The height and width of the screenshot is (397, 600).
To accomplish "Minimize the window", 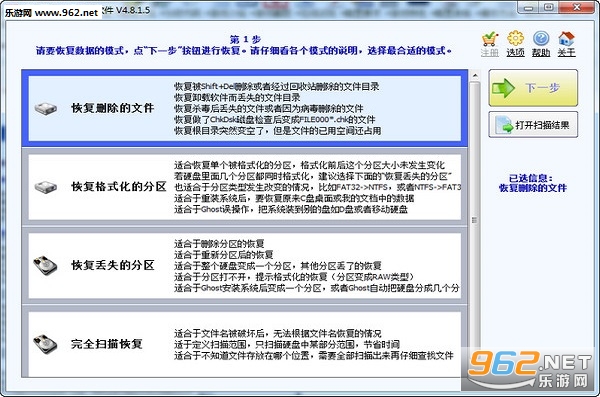I will 528,7.
